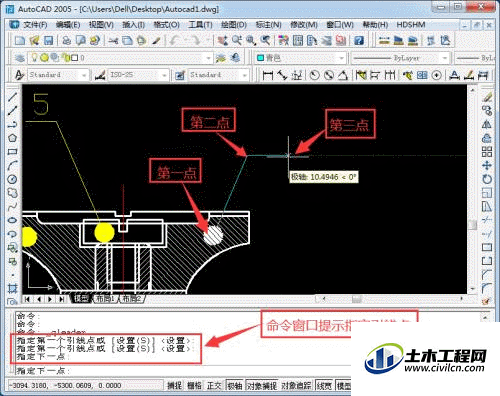The width and height of the screenshot is (500, 396).
Task: Switch to the 布局1 layout tab
Action: point(105,299)
